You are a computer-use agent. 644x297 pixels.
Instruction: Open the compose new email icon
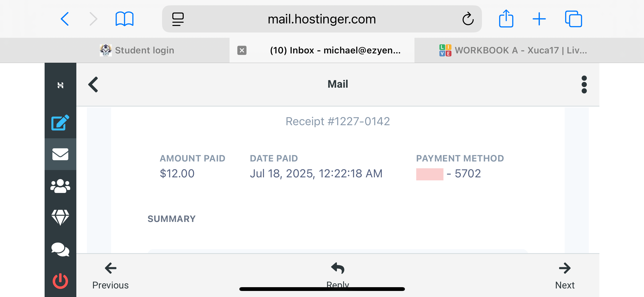coord(60,123)
